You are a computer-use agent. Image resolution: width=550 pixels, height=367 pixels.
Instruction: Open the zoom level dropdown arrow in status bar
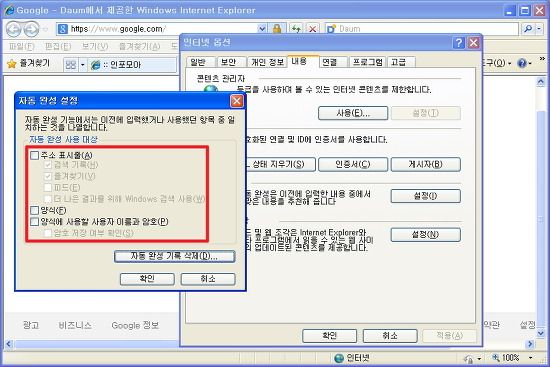pyautogui.click(x=530, y=358)
